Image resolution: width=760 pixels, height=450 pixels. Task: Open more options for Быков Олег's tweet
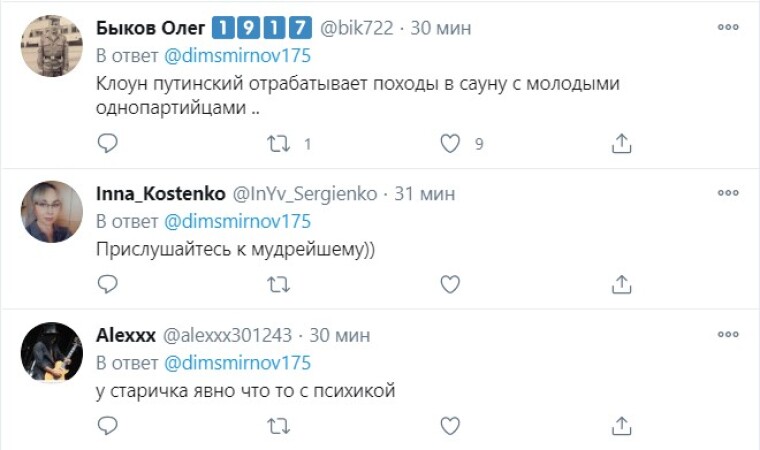728,27
